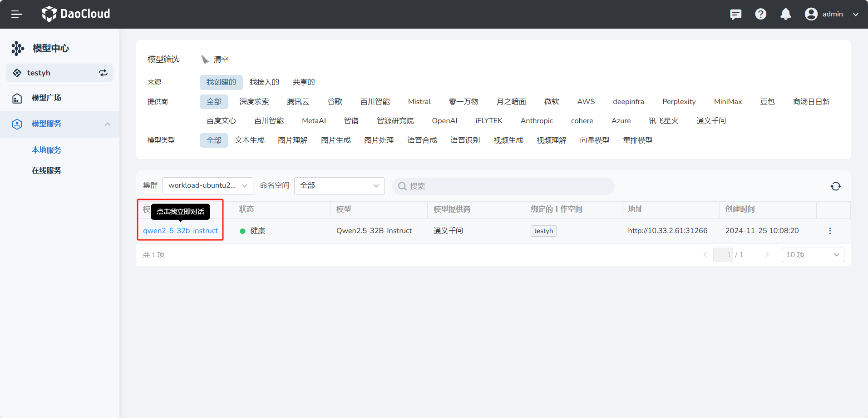Open the 命名空间 全部 dropdown
The width and height of the screenshot is (868, 418).
tap(340, 186)
